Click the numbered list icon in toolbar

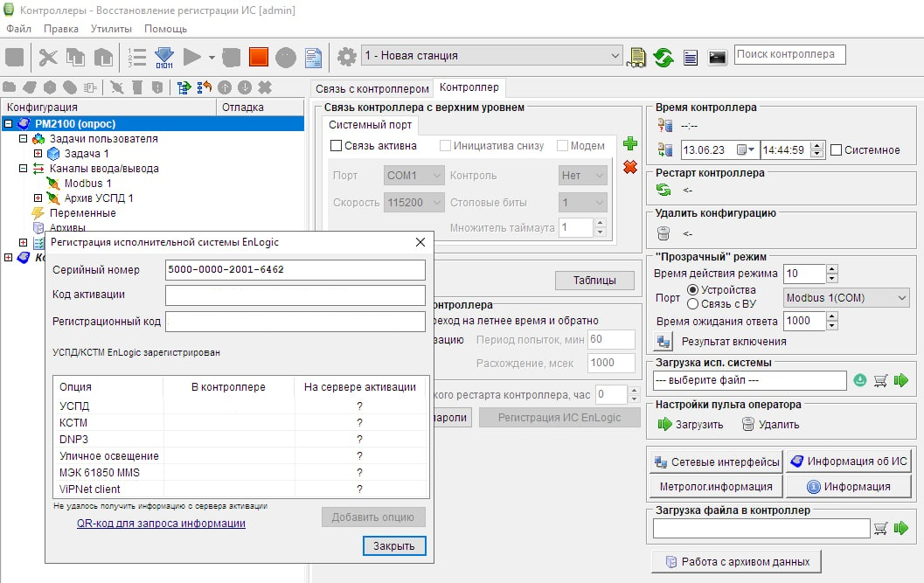point(136,57)
